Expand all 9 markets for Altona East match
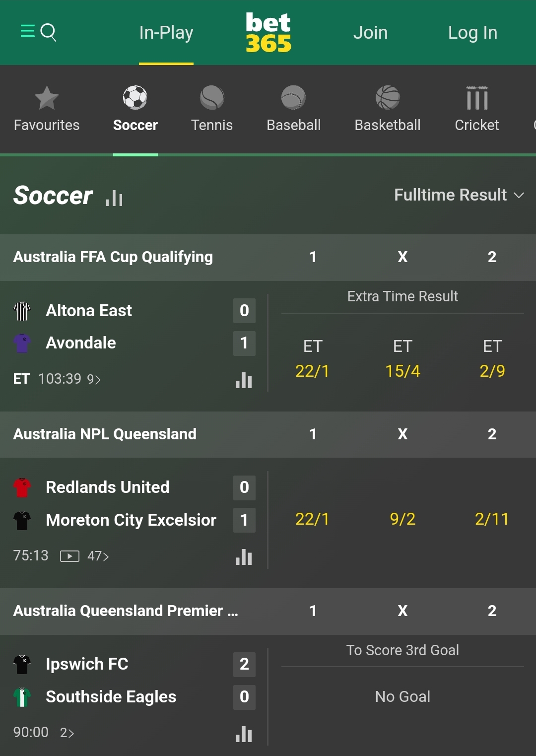The image size is (536, 756). pos(93,379)
